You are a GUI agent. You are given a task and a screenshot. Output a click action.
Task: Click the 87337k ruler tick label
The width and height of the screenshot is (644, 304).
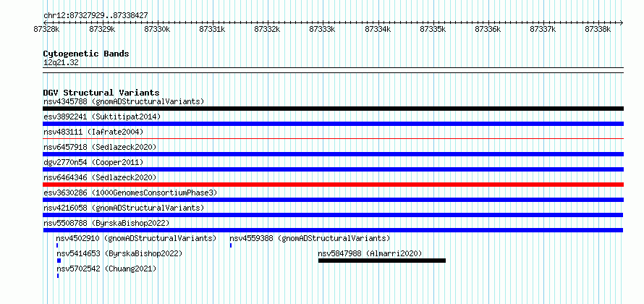543,29
